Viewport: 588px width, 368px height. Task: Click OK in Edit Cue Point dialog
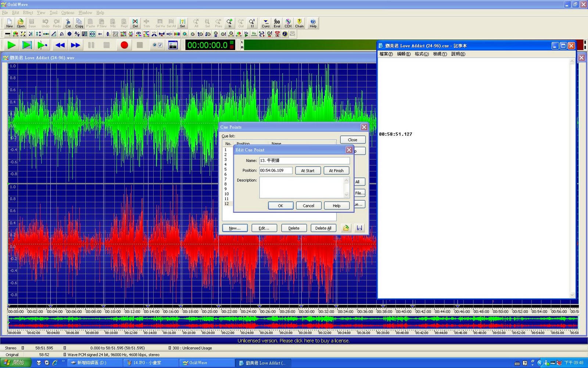(280, 206)
